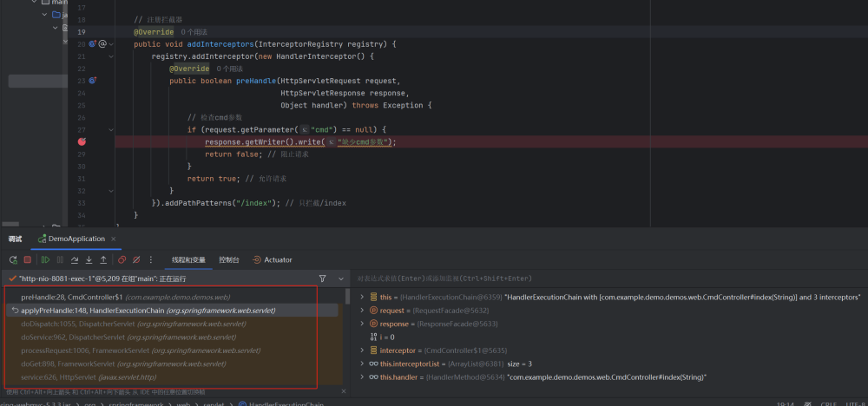Click the fold end marker on line 32
Viewport: 868px width, 406px height.
coord(111,191)
